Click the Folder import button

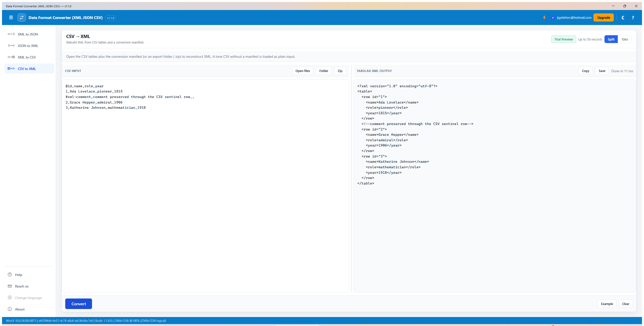pos(323,71)
